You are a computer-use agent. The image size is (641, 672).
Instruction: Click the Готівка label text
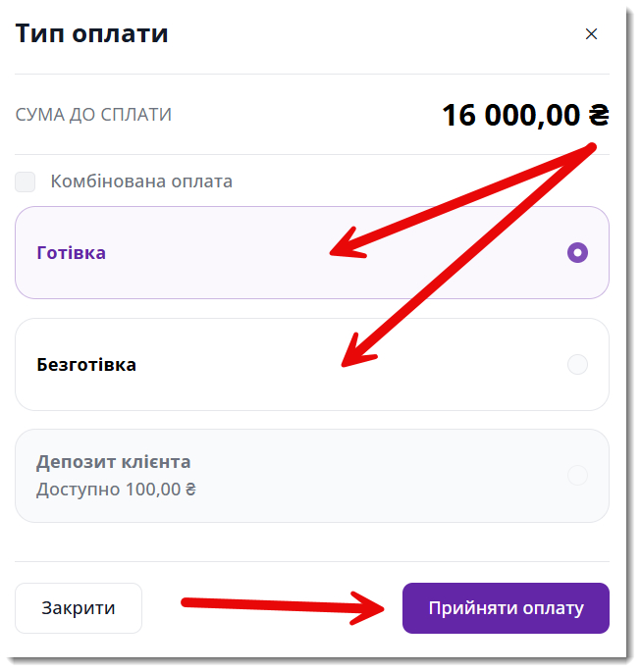[x=72, y=253]
